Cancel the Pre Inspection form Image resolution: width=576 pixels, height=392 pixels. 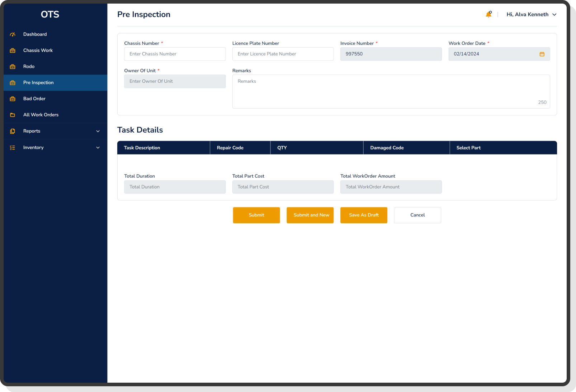pyautogui.click(x=417, y=215)
